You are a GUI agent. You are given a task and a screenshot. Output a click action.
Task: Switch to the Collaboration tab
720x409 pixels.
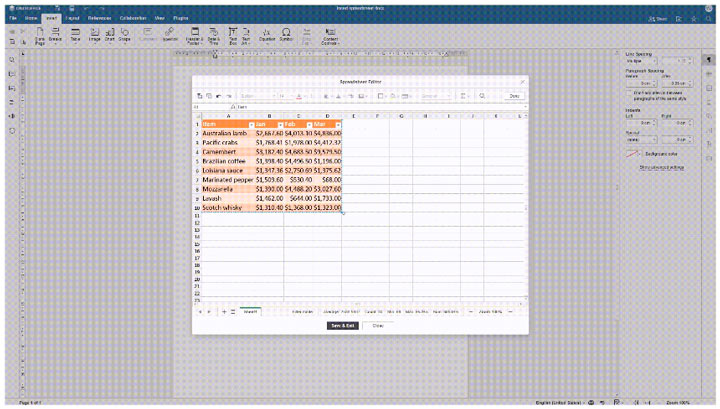pos(133,18)
